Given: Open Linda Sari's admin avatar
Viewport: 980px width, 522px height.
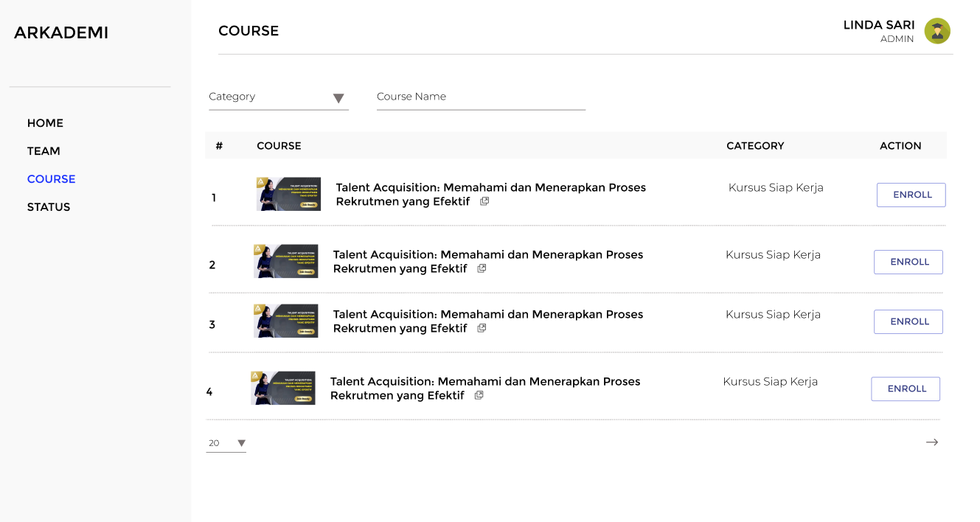Looking at the screenshot, I should (937, 31).
